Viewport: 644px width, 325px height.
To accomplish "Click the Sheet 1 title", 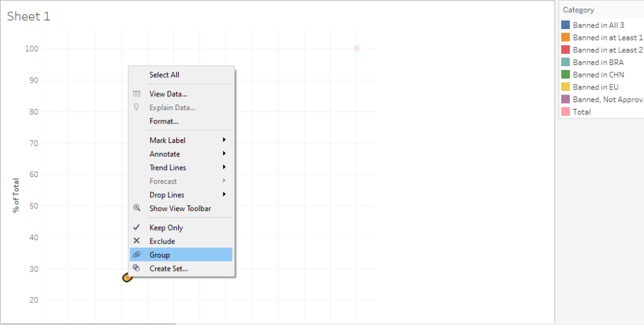I will [x=29, y=16].
